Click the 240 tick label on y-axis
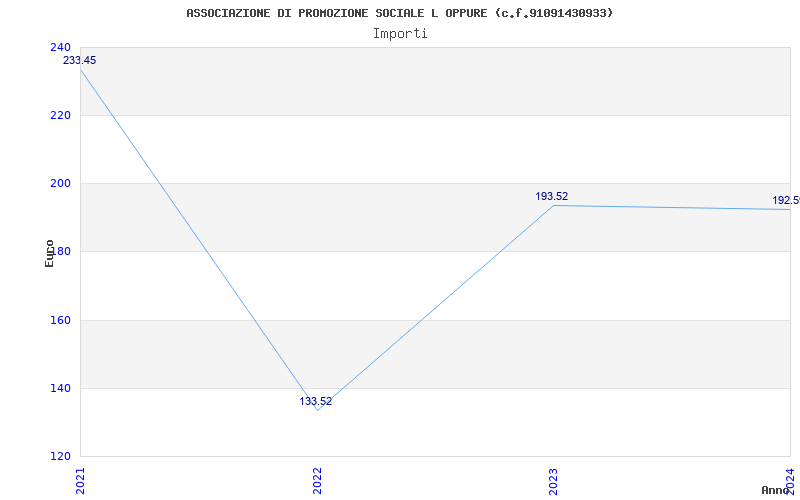This screenshot has width=800, height=500. [x=60, y=47]
